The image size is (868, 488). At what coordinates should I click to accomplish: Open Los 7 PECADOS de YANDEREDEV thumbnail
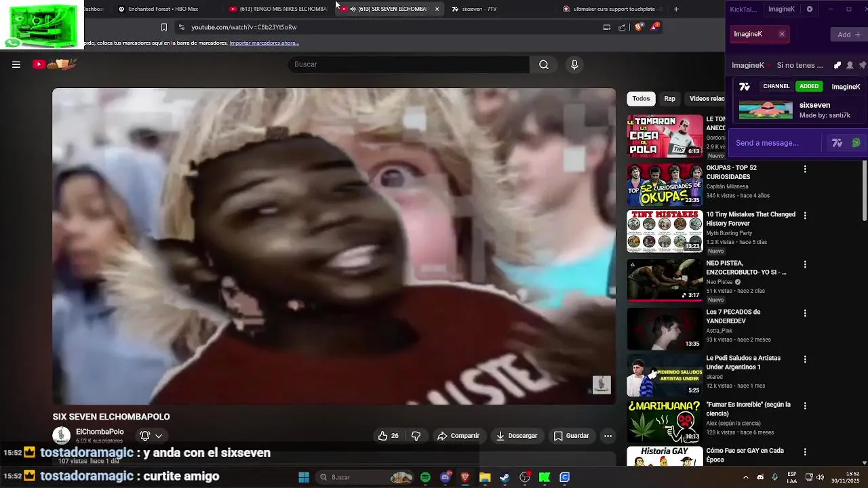tap(665, 329)
